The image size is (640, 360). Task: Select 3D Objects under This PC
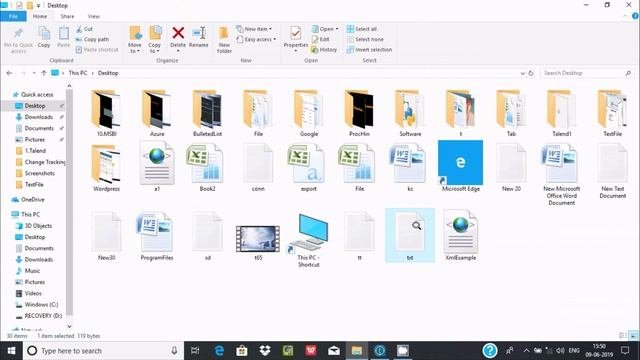click(x=38, y=226)
